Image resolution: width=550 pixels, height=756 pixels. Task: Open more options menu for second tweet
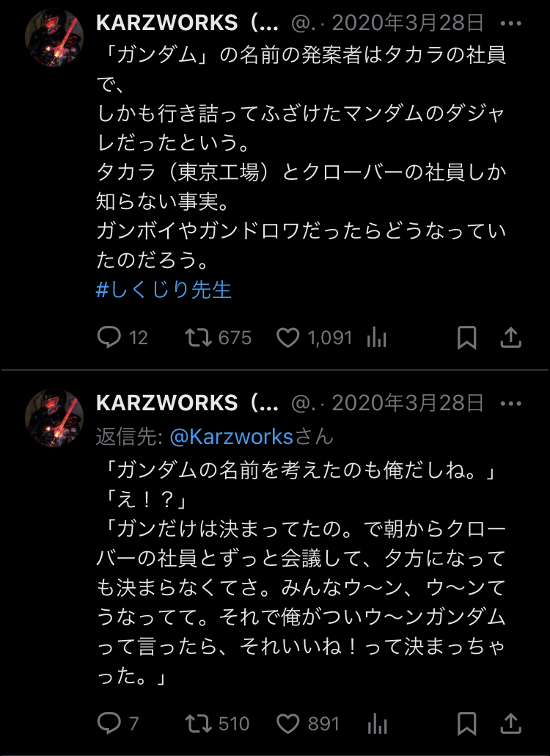click(511, 404)
